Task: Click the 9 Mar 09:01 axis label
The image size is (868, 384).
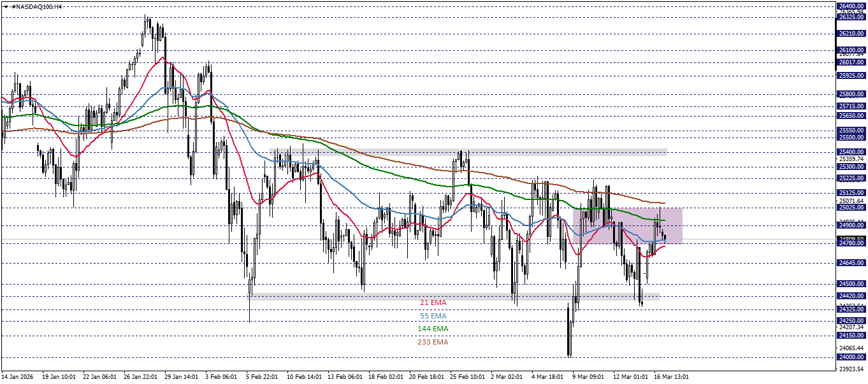Action: coord(588,376)
